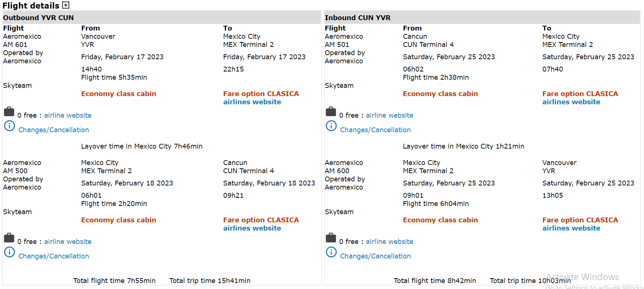Click the info icon for flight AM 601
This screenshot has height=289, width=644.
[9, 126]
